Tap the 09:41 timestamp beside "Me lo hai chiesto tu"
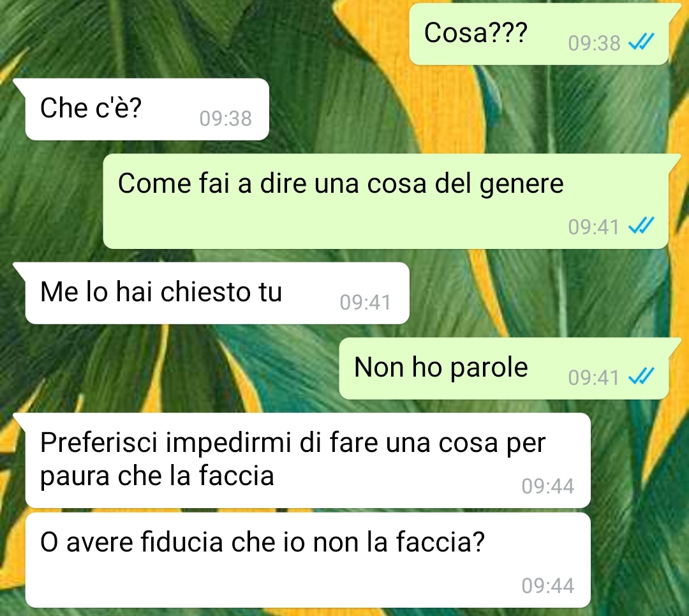Viewport: 689px width, 616px height. [x=365, y=302]
